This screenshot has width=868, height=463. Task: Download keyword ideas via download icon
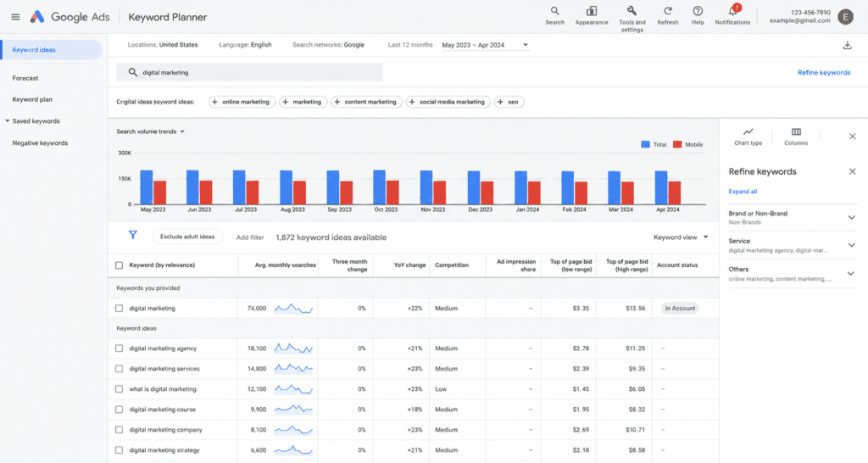(847, 46)
